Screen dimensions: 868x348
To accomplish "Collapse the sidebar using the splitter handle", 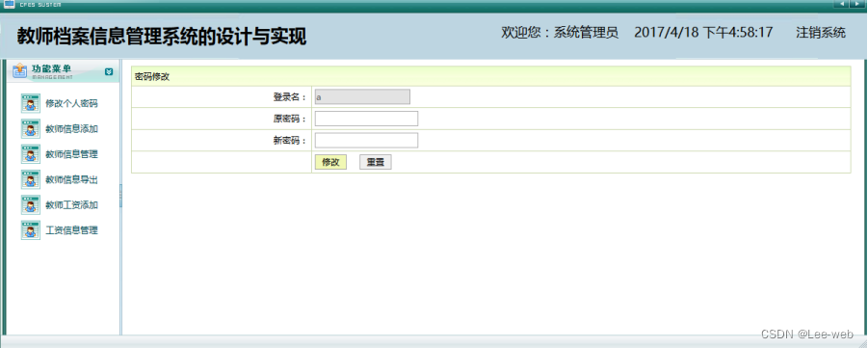I will [120, 196].
